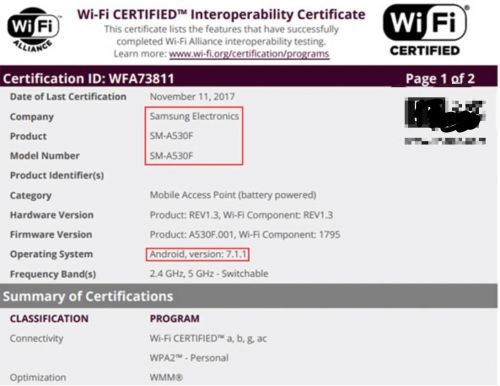Select Certification ID WFA73811 text

[89, 79]
